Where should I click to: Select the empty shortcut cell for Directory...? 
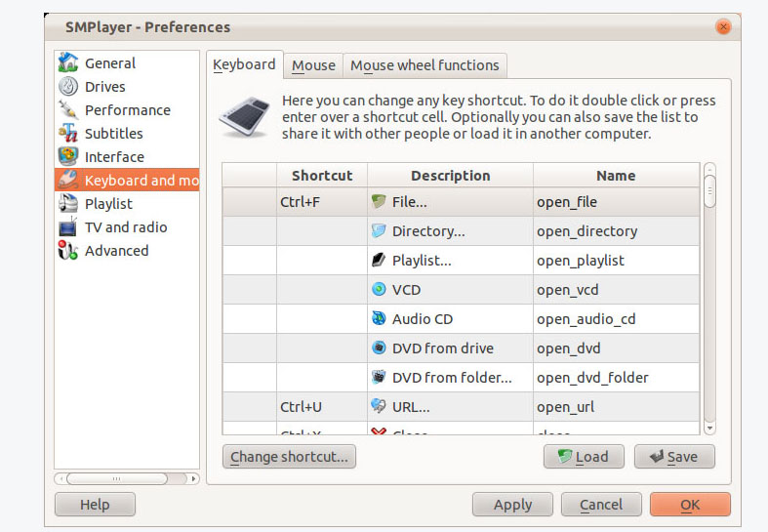point(322,231)
